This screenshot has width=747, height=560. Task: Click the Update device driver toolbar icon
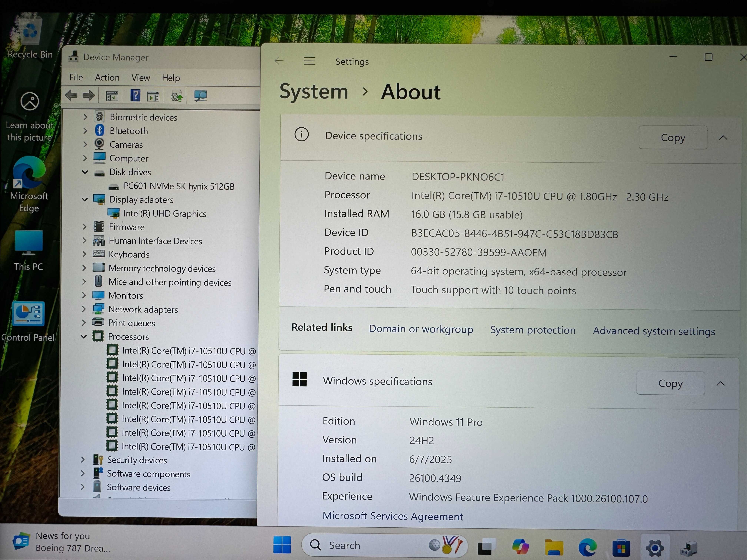click(x=176, y=96)
